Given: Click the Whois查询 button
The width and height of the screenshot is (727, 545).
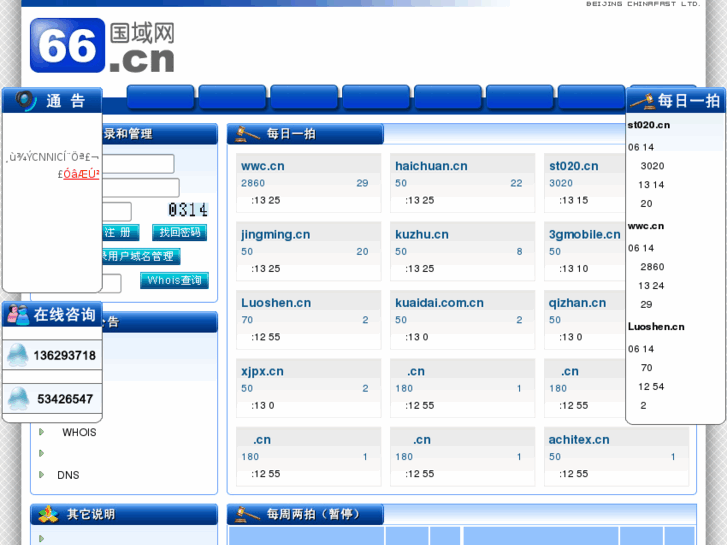Looking at the screenshot, I should tap(174, 280).
